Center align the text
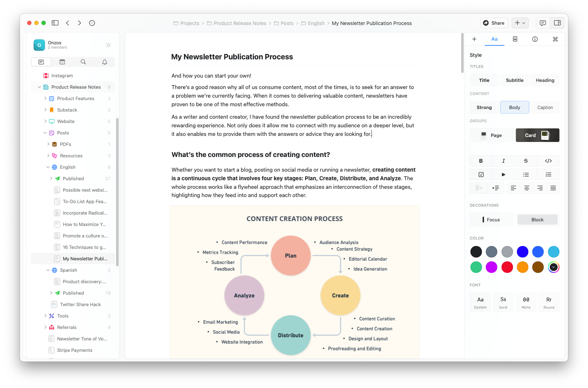 [527, 188]
